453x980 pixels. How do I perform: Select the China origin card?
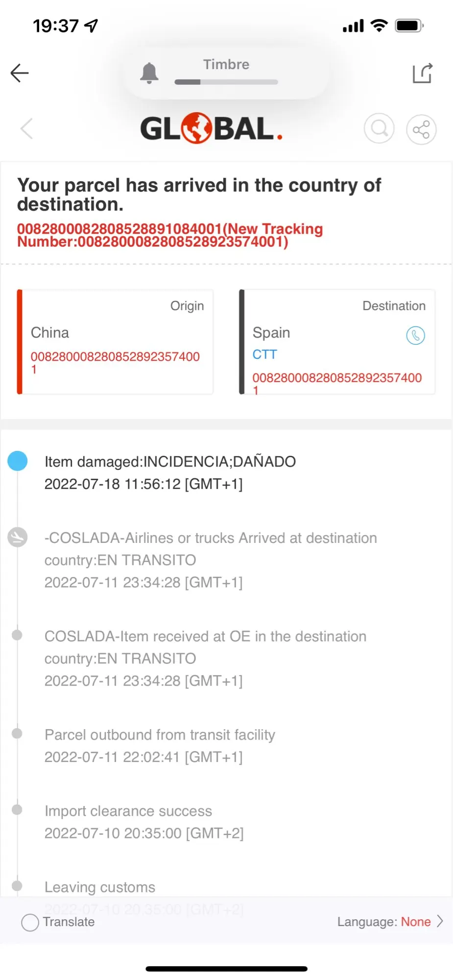pyautogui.click(x=116, y=342)
